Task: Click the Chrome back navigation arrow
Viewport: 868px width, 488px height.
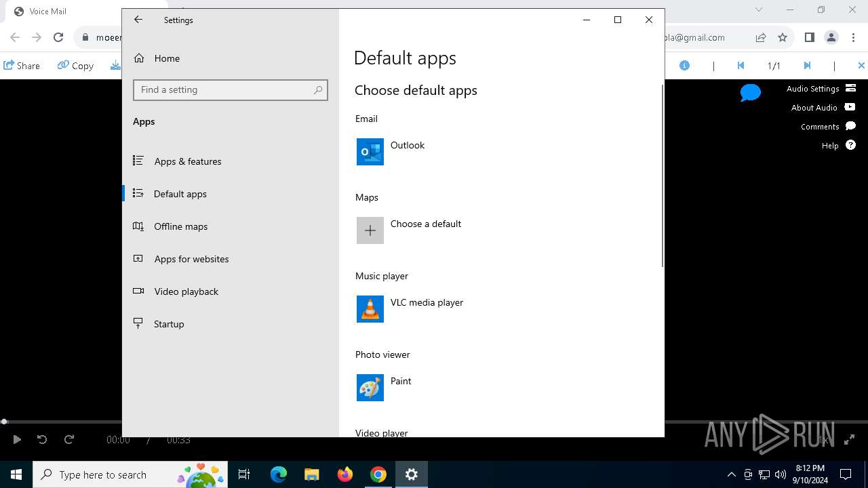Action: click(15, 38)
